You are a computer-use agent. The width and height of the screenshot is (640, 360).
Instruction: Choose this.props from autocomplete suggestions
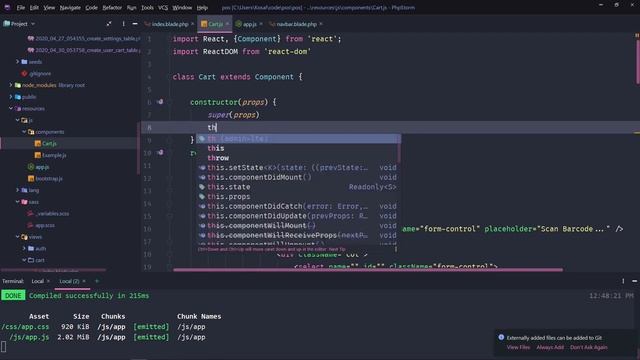[x=297, y=197]
